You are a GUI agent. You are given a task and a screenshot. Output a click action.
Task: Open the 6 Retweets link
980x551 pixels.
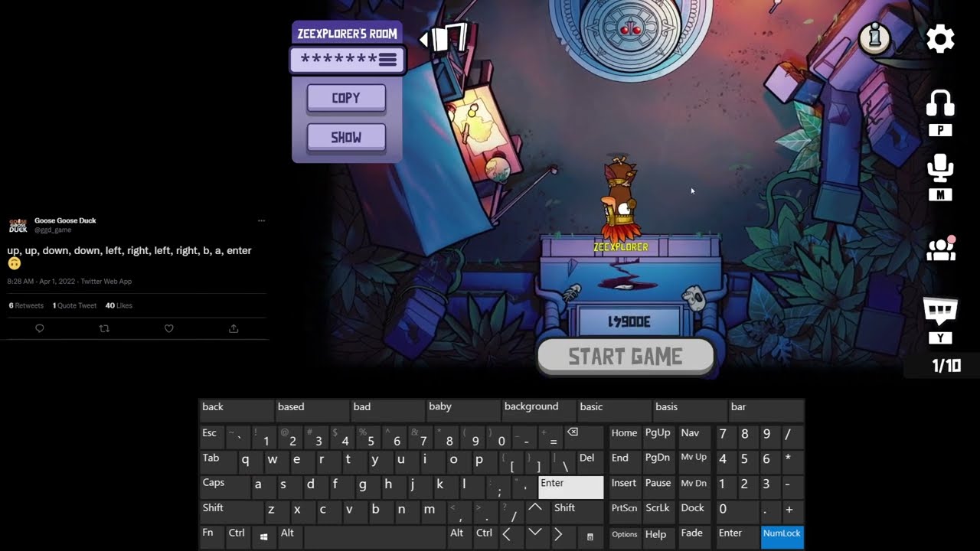click(x=26, y=305)
